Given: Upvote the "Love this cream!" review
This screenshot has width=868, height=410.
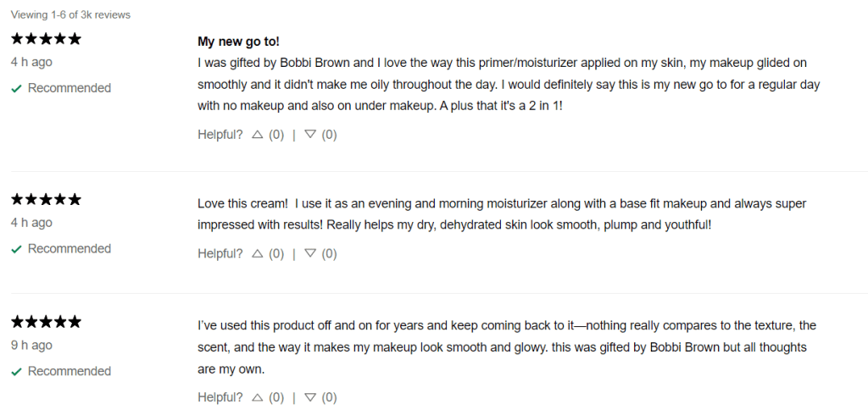Looking at the screenshot, I should [x=258, y=253].
